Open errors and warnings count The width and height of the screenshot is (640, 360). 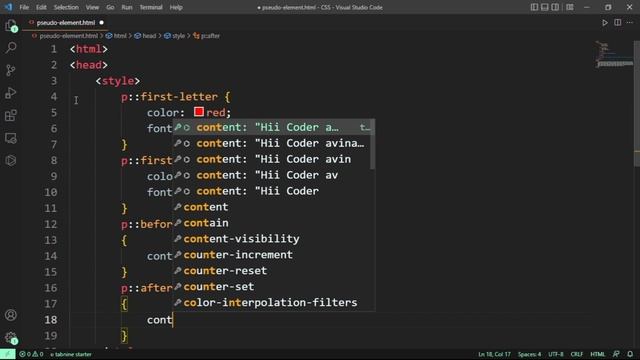pos(31,354)
